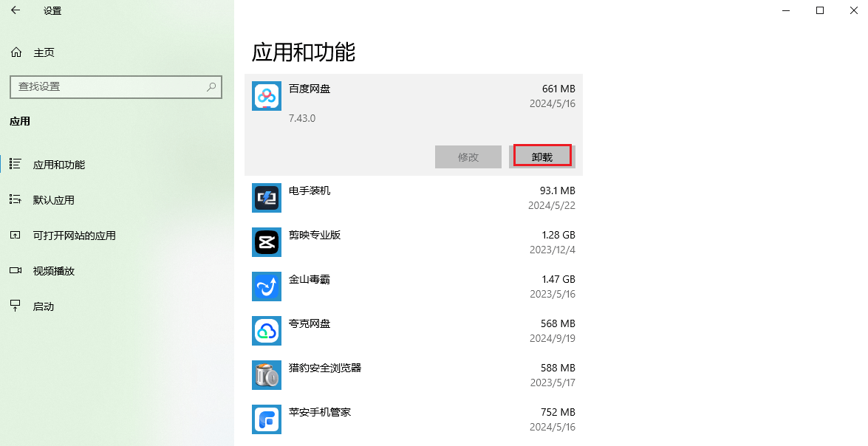Click the 夸克网盘 app icon

(267, 331)
